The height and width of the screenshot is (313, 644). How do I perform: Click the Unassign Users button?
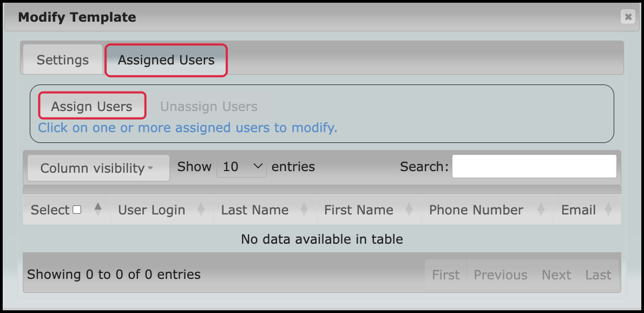(209, 106)
